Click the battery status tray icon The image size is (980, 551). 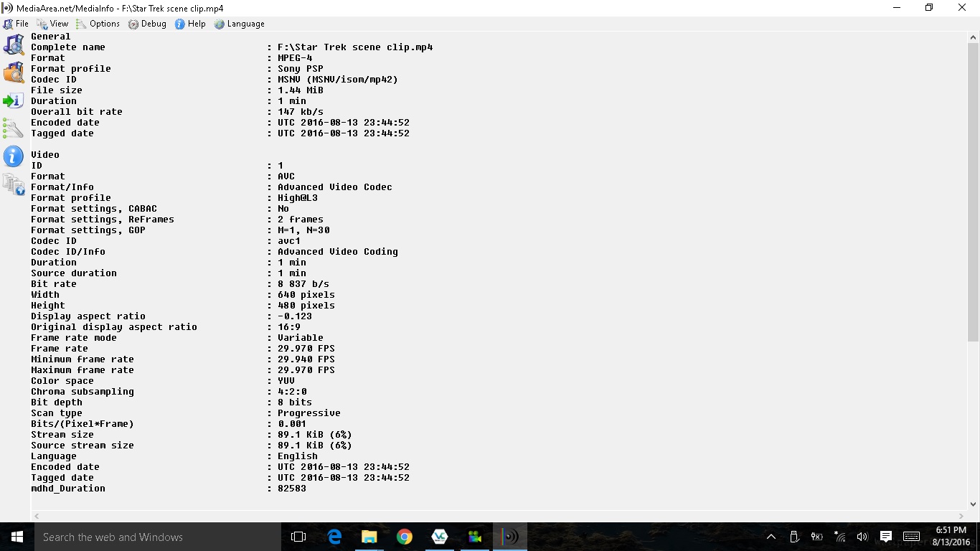pyautogui.click(x=816, y=537)
